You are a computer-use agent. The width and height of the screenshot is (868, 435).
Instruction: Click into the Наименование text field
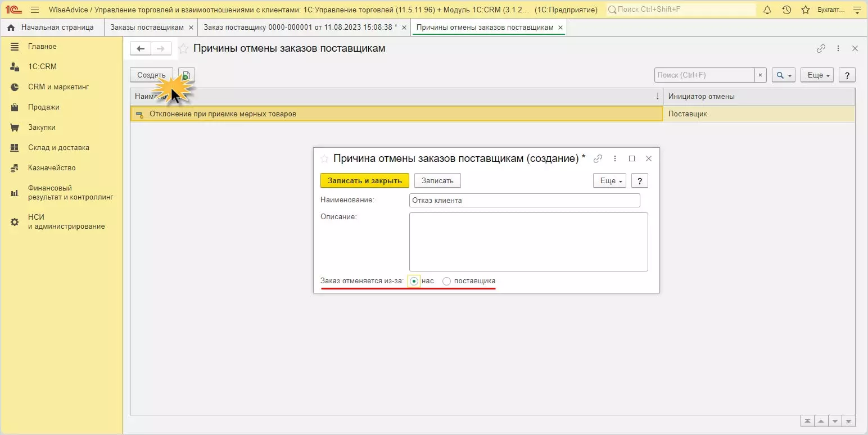click(x=524, y=201)
